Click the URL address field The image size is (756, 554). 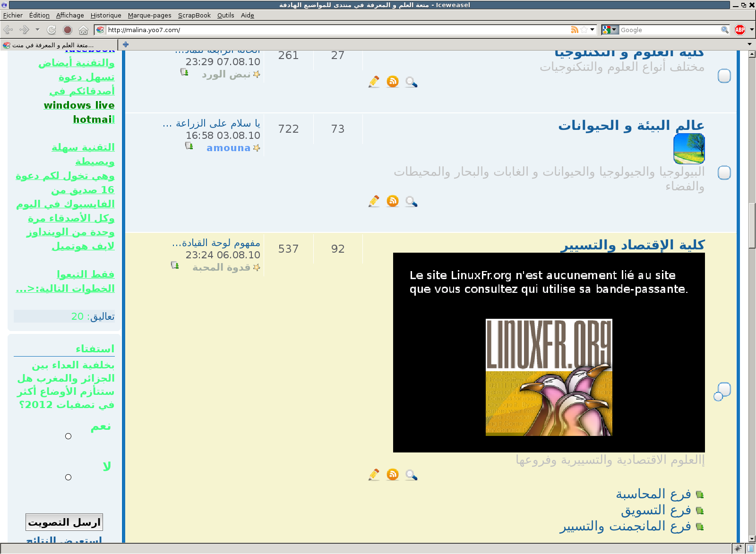pos(331,30)
